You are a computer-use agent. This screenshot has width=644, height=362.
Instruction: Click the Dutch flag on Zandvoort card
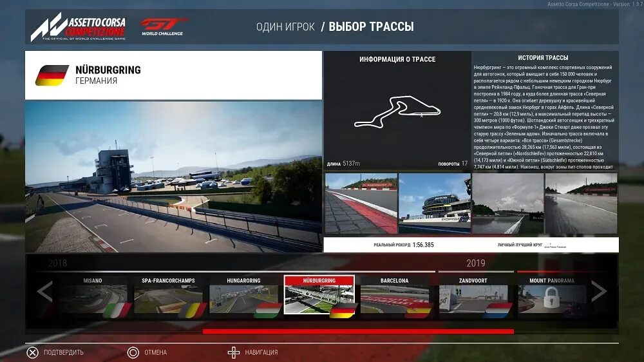(498, 310)
